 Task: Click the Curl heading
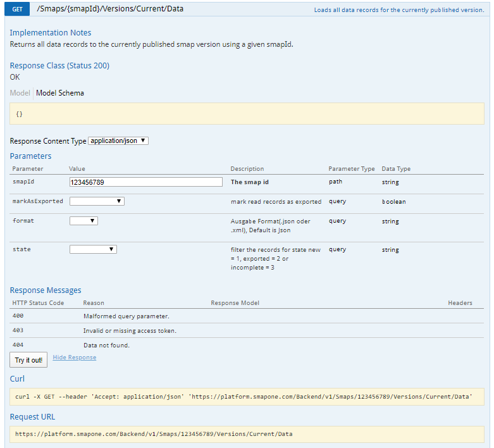tap(17, 378)
